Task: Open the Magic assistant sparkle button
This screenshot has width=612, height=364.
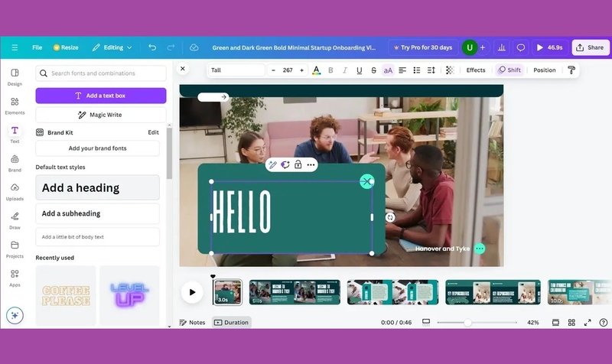Action: point(15,315)
